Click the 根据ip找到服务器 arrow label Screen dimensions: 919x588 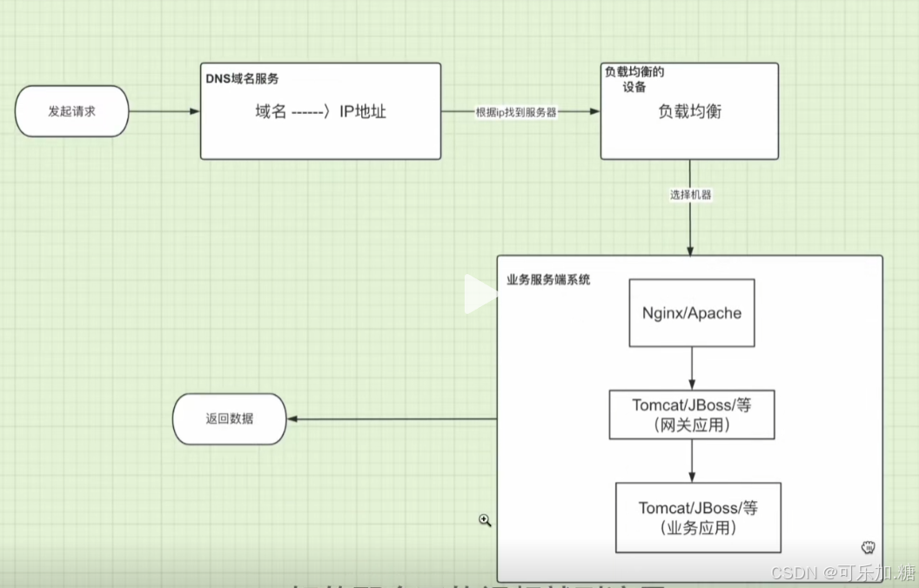pyautogui.click(x=516, y=112)
